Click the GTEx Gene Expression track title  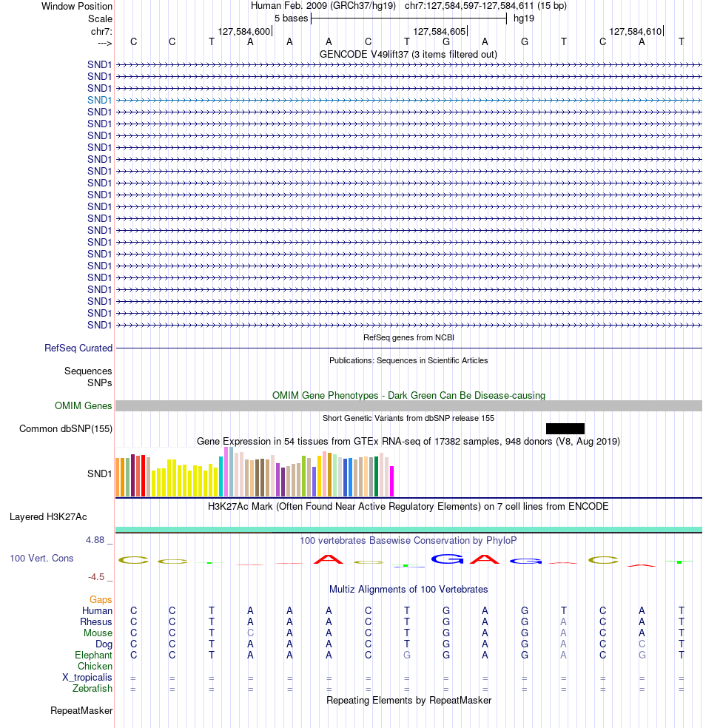coord(408,441)
